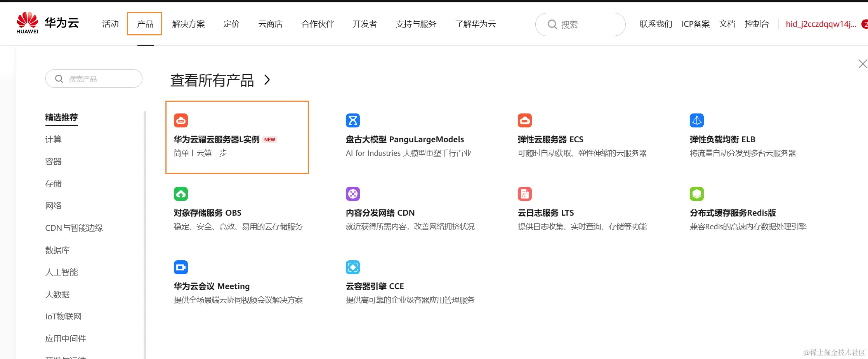Viewport: 868px width, 359px height.
Task: Click the red notification badge
Action: click(x=865, y=24)
